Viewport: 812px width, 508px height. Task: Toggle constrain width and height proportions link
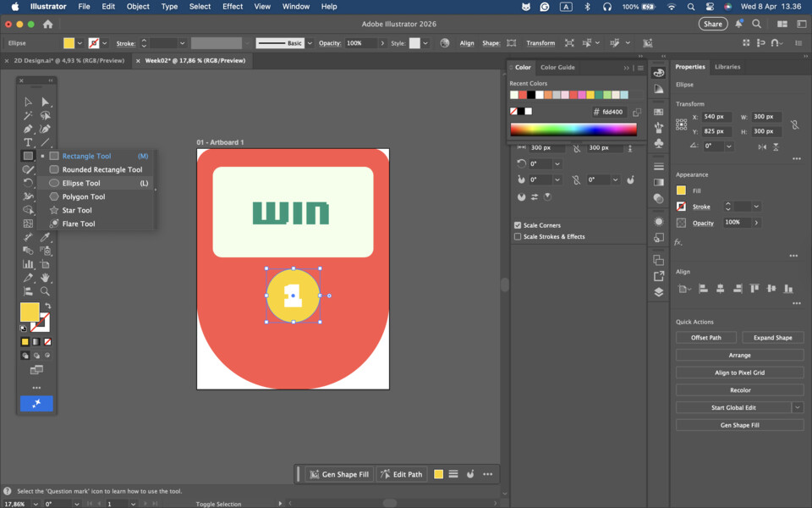[x=794, y=124]
